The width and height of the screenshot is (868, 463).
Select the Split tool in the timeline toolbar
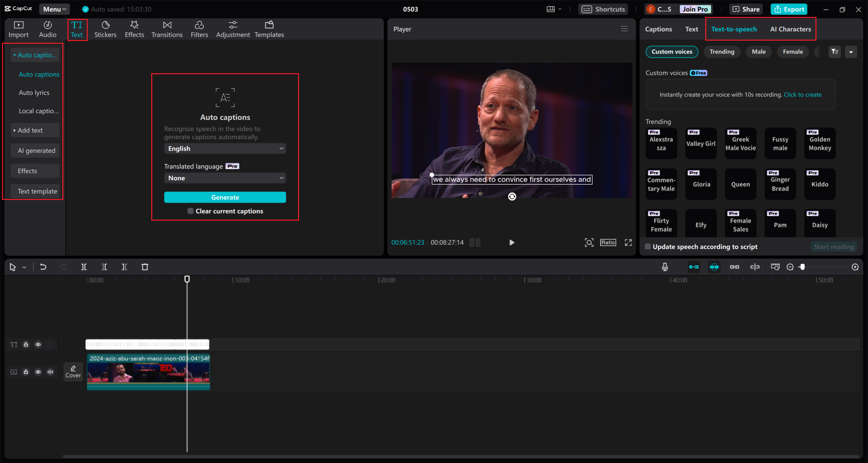(84, 267)
